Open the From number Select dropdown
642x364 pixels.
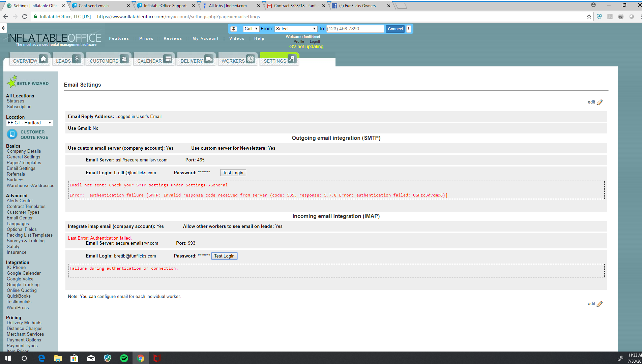296,29
